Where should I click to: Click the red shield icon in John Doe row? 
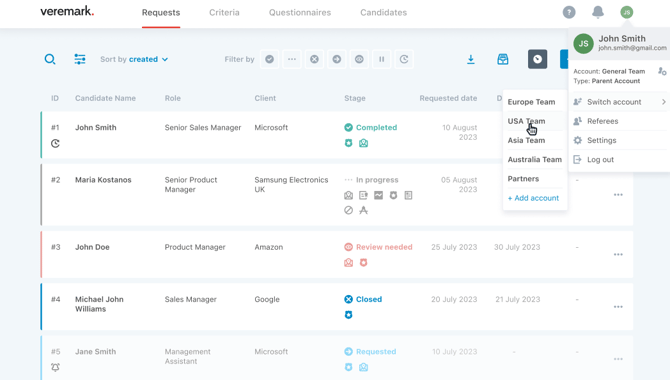coord(364,262)
